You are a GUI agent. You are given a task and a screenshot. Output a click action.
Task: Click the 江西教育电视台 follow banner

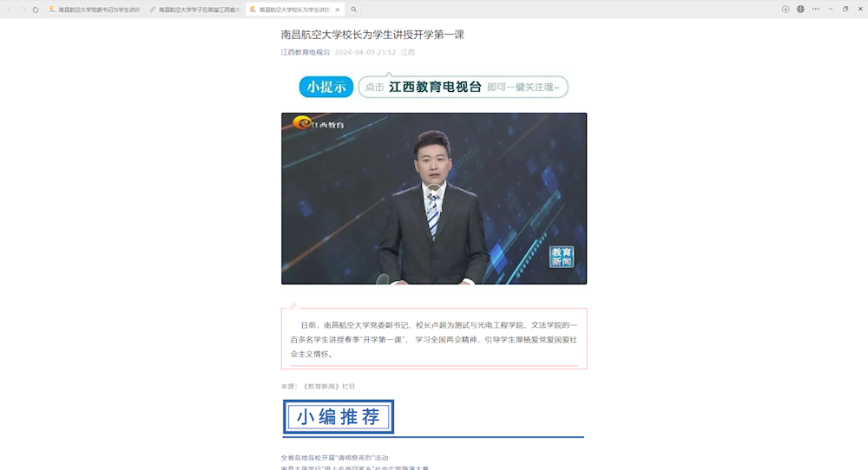coord(464,87)
